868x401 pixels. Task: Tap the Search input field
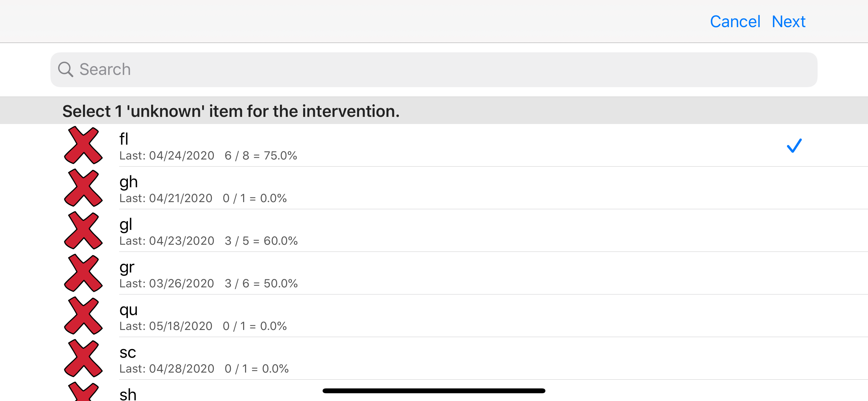(434, 69)
